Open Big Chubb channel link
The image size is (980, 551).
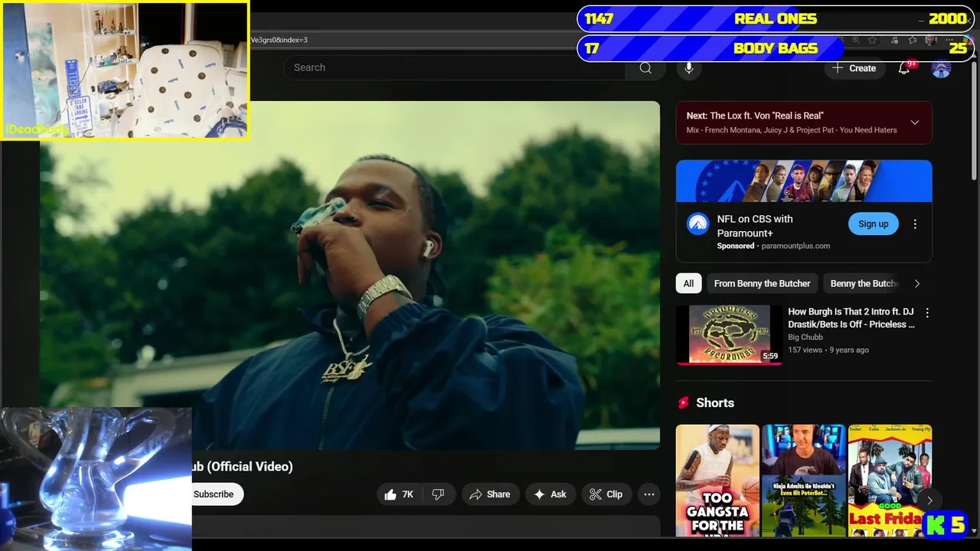point(805,337)
